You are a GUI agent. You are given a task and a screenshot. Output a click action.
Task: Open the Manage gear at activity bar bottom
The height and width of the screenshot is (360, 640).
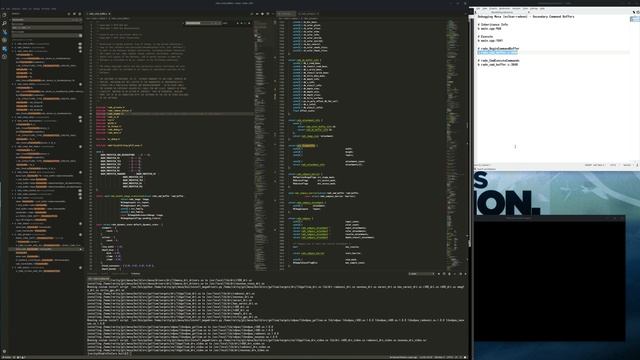pyautogui.click(x=4, y=351)
